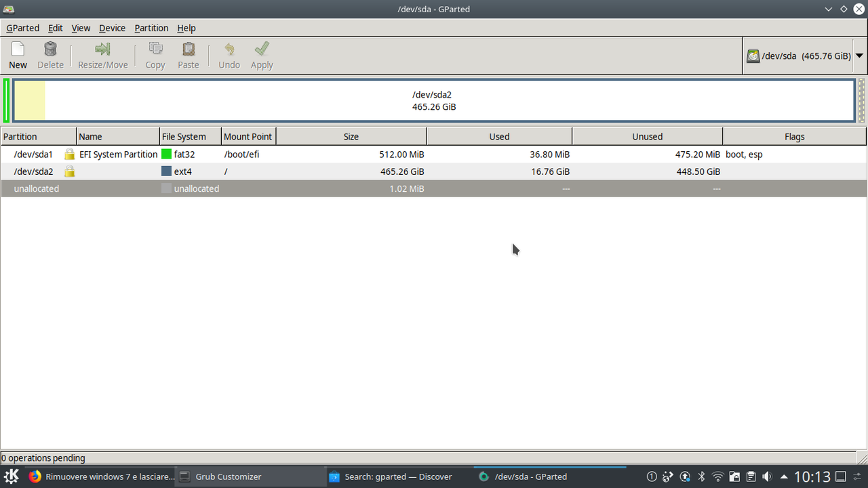
Task: Click the Name column header
Action: point(118,136)
